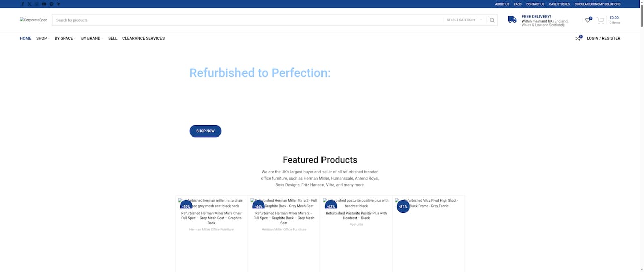
Task: Click the Mirra 2 graphite back product image
Action: (284, 203)
